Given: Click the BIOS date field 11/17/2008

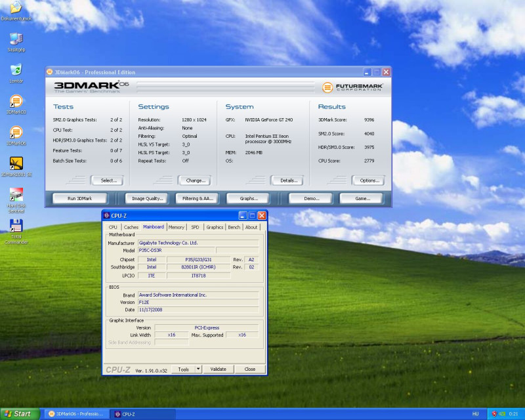Looking at the screenshot, I should coord(198,310).
